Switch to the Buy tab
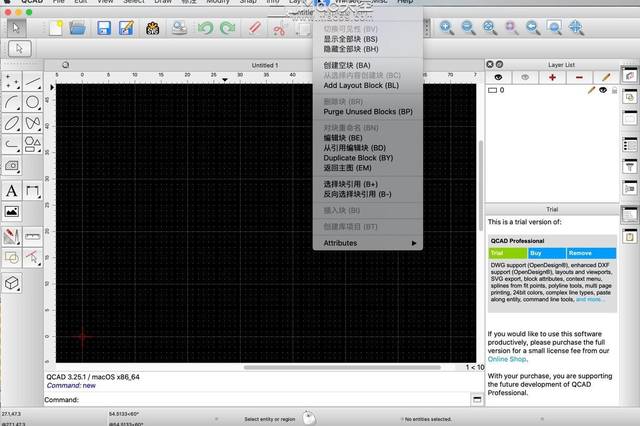 [547, 253]
